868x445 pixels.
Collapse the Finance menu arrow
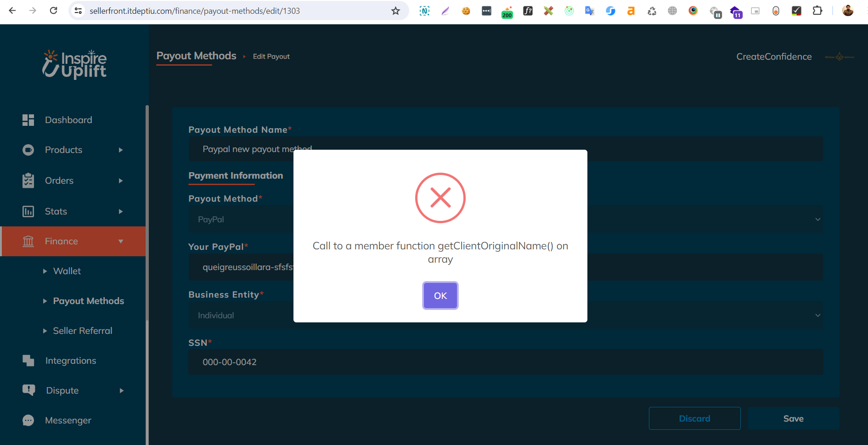point(121,241)
